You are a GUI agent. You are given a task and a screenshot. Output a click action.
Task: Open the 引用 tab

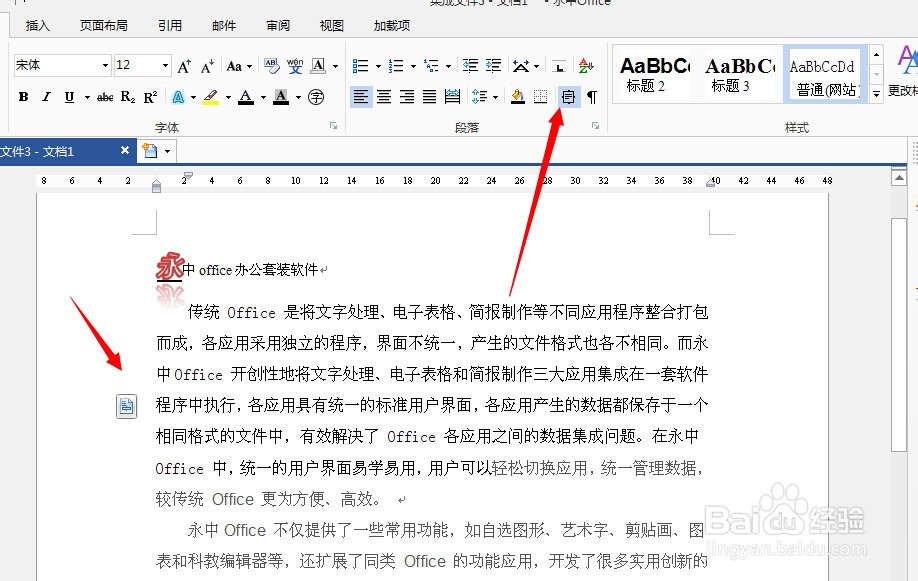170,26
